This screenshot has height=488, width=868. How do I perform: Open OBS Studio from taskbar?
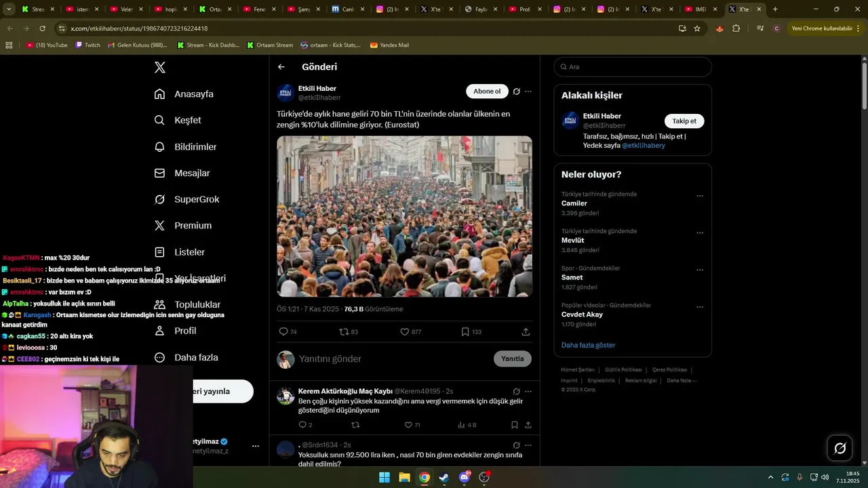484,477
